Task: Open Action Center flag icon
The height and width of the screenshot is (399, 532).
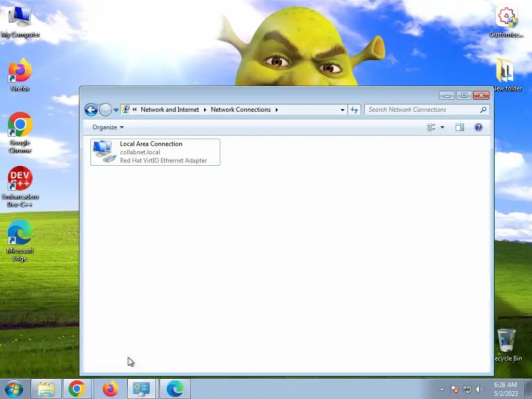Action: point(455,389)
